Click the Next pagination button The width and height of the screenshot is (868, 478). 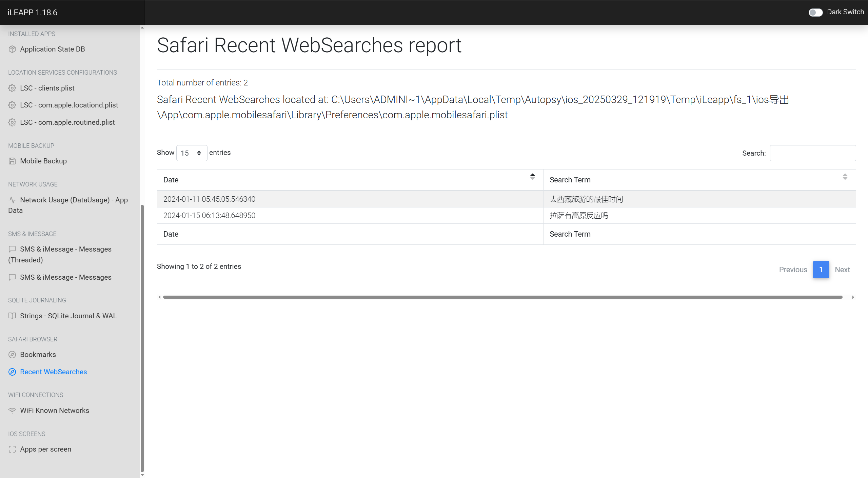[842, 270]
